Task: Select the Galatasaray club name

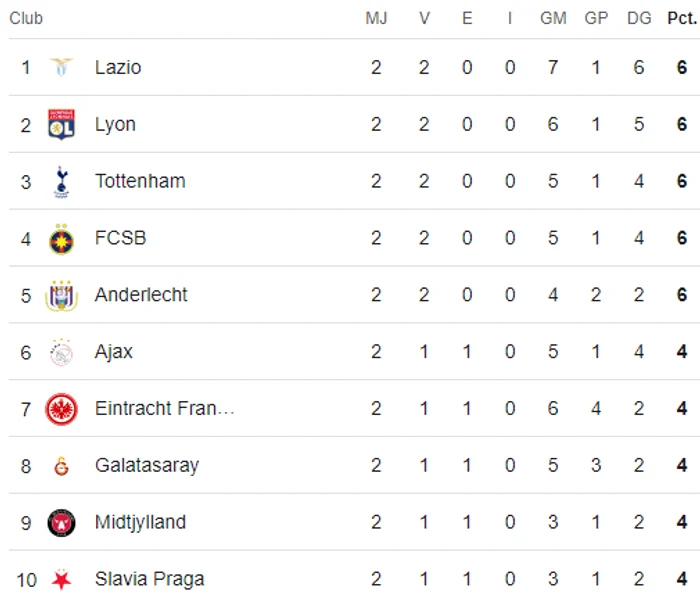Action: (147, 465)
